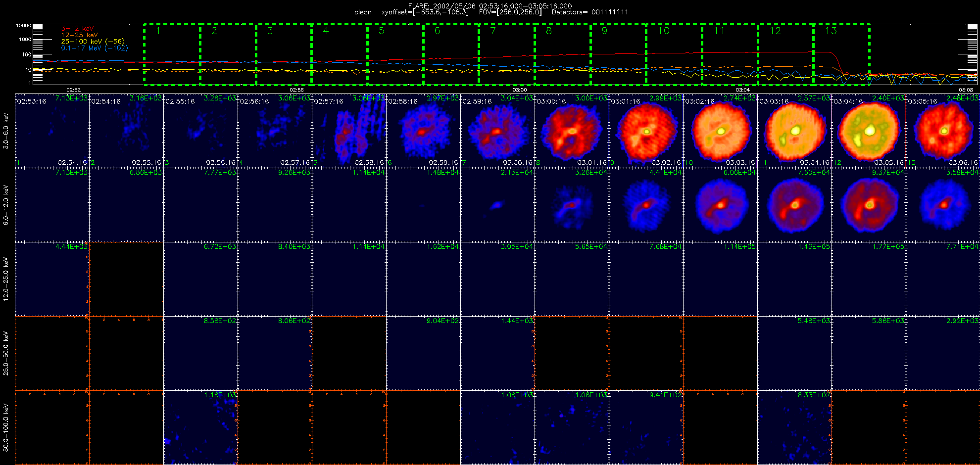Click the 1.46E+05 count value
The height and width of the screenshot is (465, 980).
[x=814, y=246]
